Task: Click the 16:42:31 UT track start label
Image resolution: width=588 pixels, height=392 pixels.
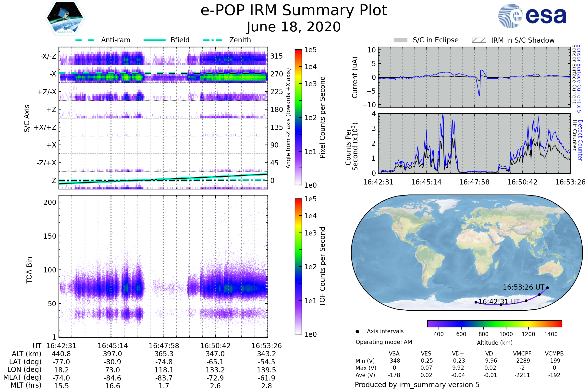Action: [x=499, y=302]
